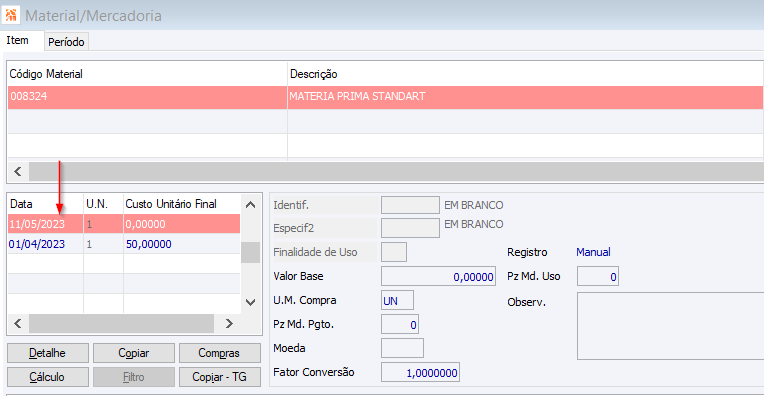Click the Detalhe button
764x396 pixels.
pyautogui.click(x=48, y=353)
